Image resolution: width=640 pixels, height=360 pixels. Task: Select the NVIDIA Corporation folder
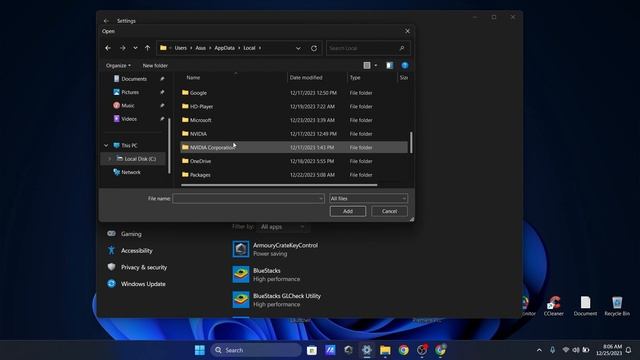click(294, 147)
